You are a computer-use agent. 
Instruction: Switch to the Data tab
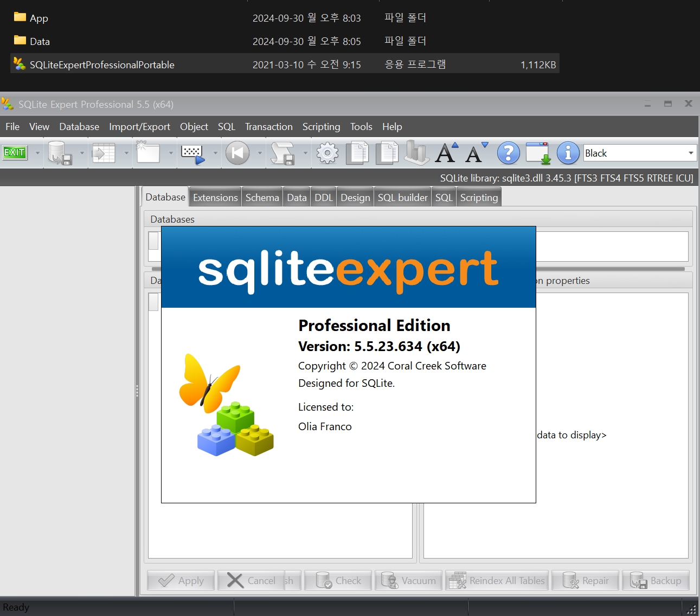[297, 198]
